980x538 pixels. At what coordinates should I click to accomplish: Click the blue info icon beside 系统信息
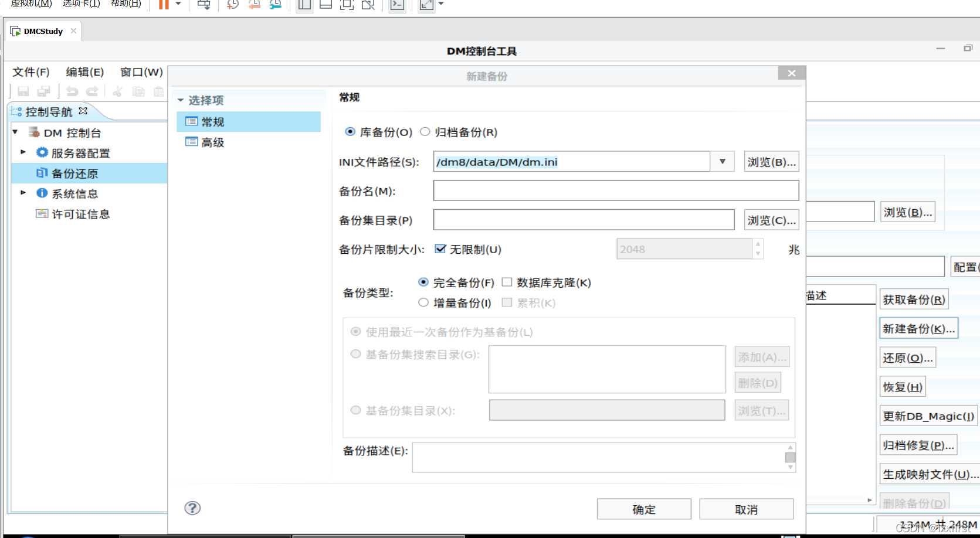coord(42,193)
